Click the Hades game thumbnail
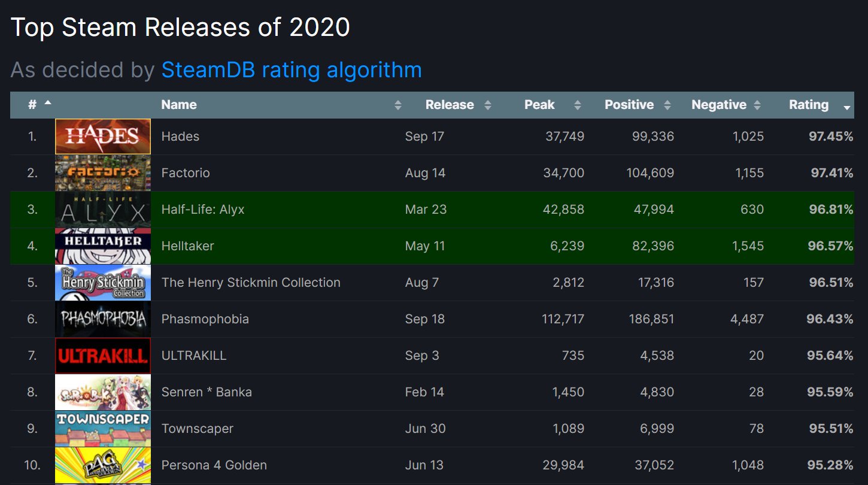Viewport: 868px width, 485px height. point(103,137)
